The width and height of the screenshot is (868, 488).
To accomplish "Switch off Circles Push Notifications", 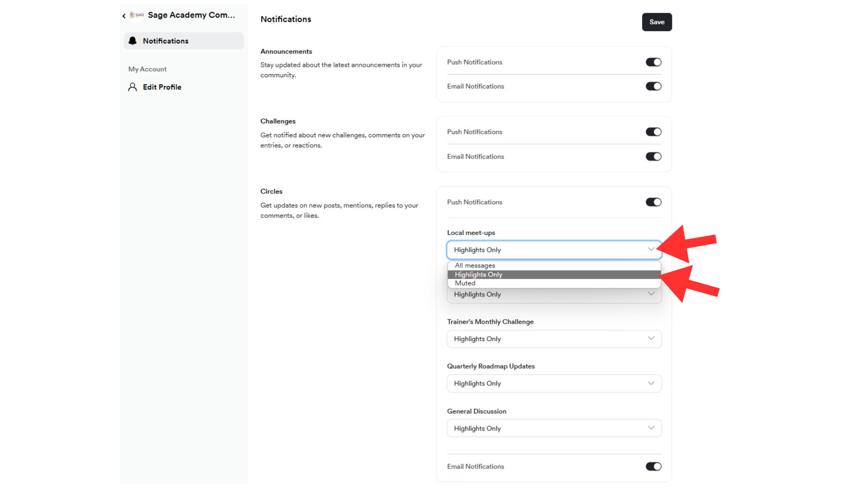I will [x=653, y=202].
